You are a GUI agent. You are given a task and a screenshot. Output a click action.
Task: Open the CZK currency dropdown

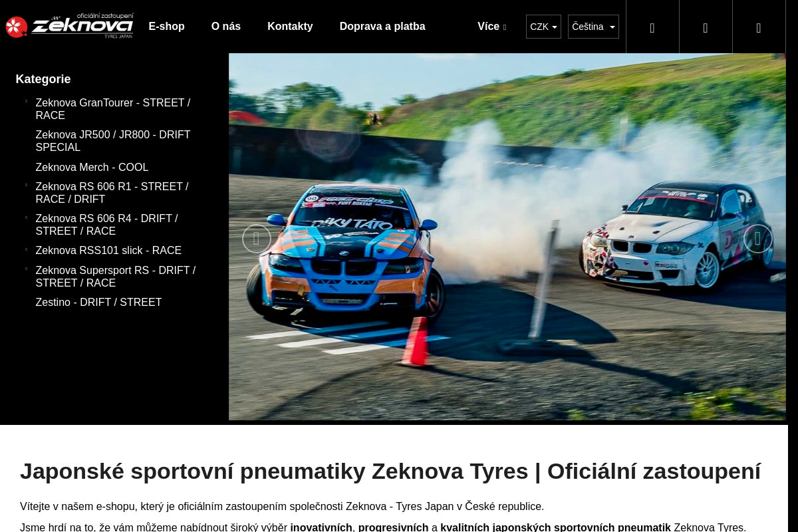[543, 27]
